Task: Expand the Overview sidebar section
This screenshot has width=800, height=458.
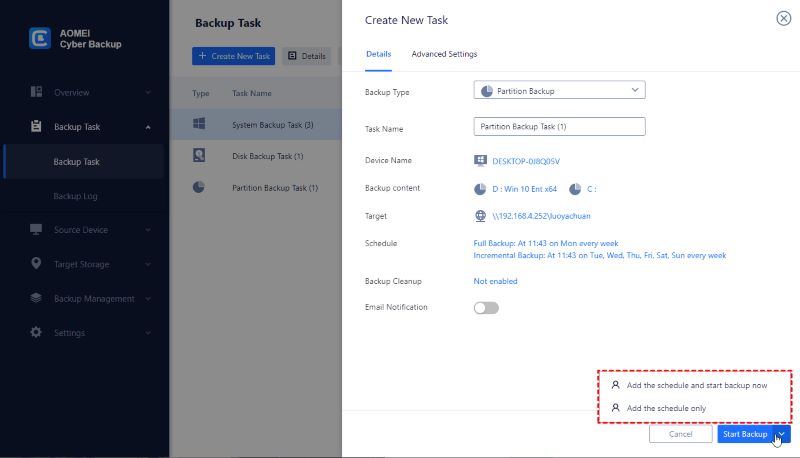Action: tap(148, 92)
